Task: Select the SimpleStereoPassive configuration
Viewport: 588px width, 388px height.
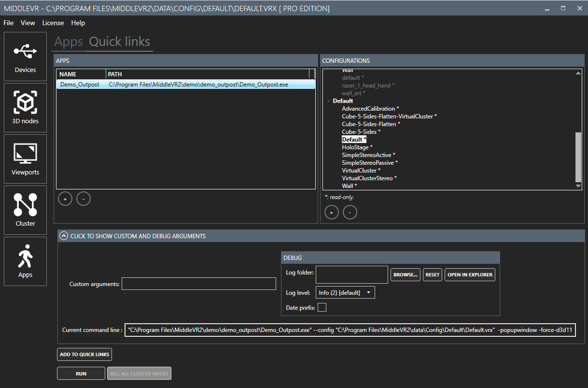Action: point(370,163)
